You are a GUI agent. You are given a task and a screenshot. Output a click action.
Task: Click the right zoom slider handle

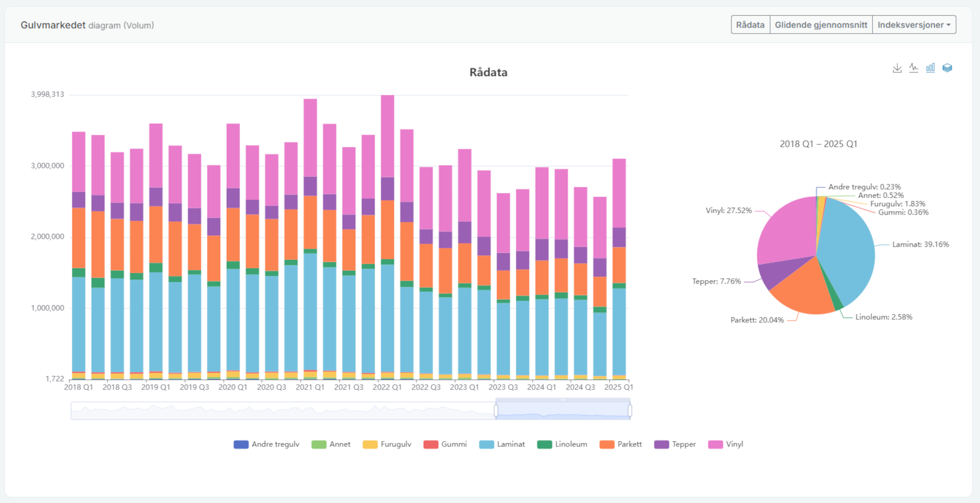[x=630, y=410]
